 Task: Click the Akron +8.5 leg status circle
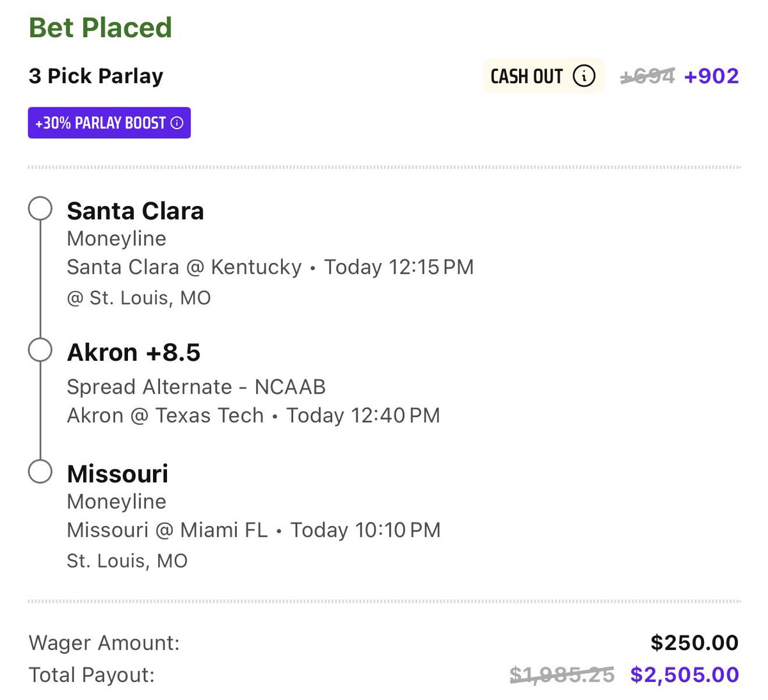pos(40,350)
